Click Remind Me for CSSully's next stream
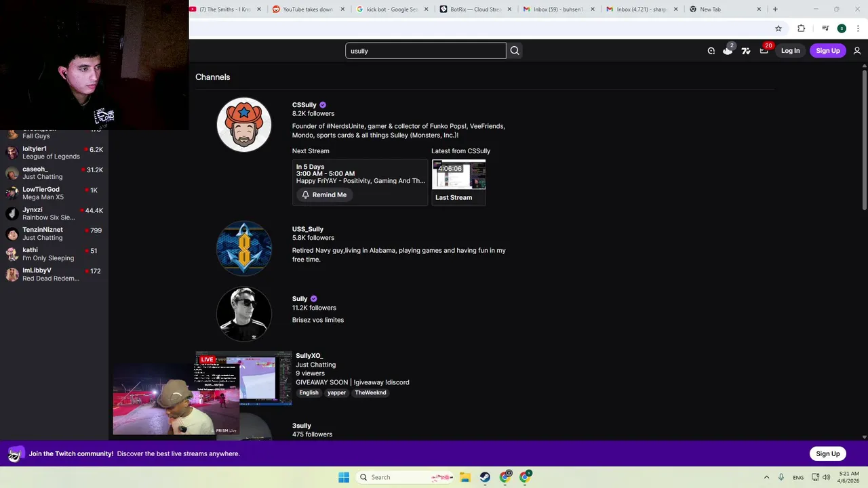This screenshot has width=868, height=488. 324,195
